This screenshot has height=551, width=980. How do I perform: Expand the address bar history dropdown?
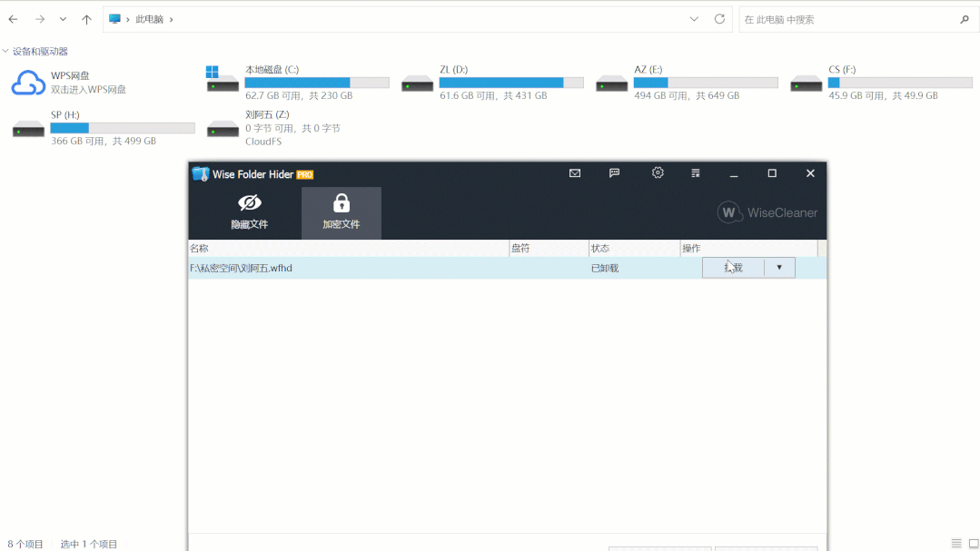(x=694, y=19)
